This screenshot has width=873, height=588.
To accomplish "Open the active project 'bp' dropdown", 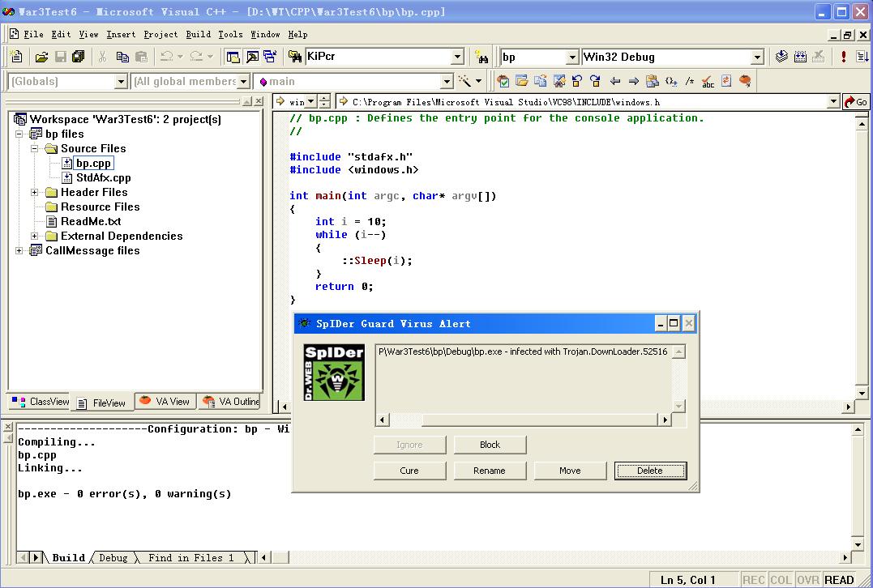I will [x=572, y=57].
